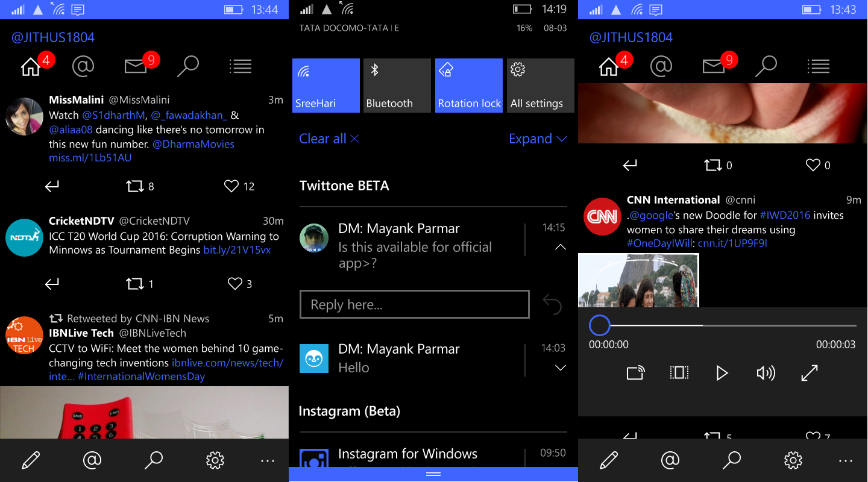This screenshot has height=482, width=868.
Task: Open CricketNDTV avatar
Action: coord(24,237)
